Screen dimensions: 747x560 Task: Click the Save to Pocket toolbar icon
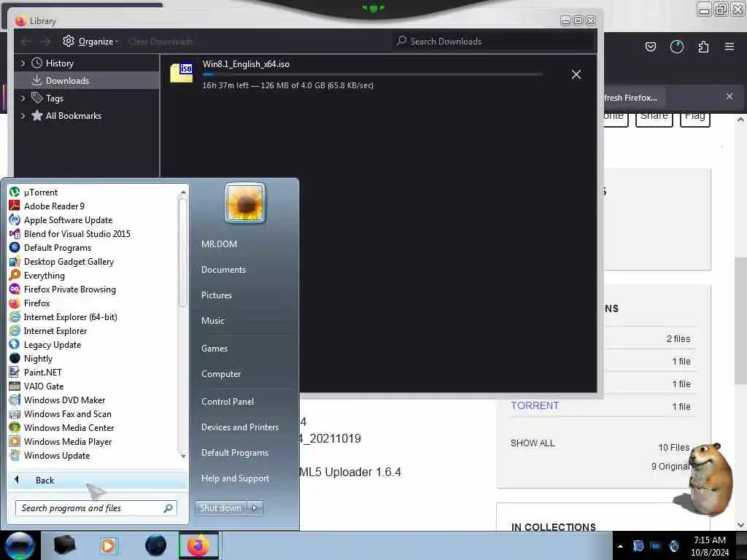(x=650, y=46)
